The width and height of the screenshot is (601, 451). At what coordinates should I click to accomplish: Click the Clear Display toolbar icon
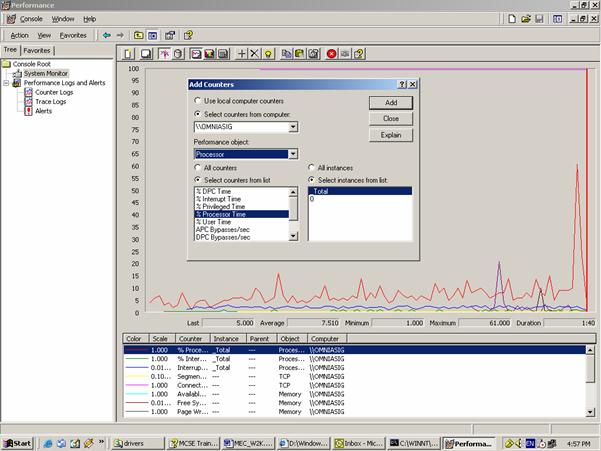click(146, 53)
